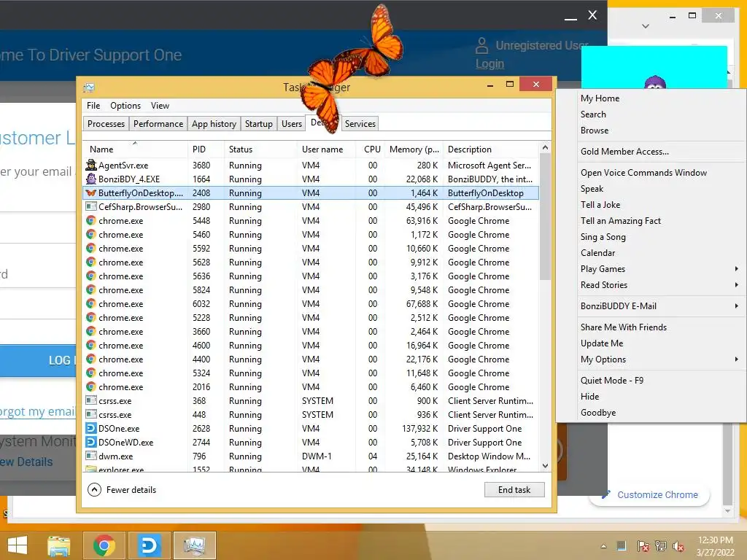Click the muted volume tray icon

[678, 546]
